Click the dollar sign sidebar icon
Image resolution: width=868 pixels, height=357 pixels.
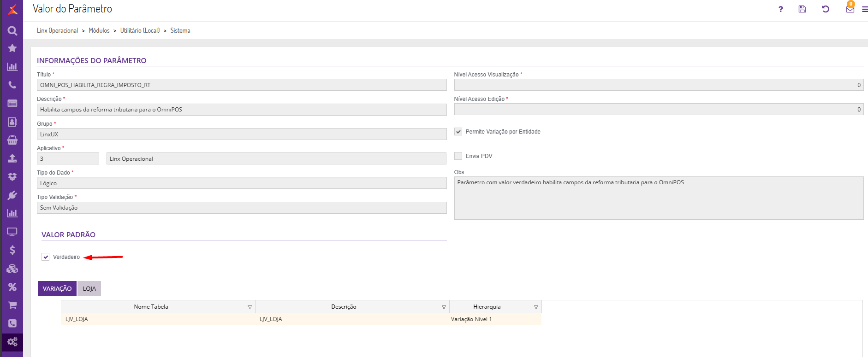pos(12,250)
